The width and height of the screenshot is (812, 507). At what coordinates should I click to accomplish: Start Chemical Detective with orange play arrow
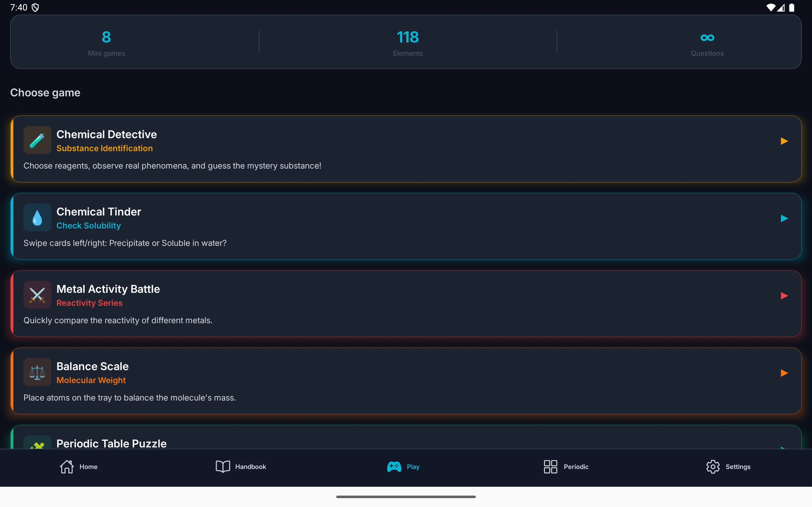coord(784,141)
